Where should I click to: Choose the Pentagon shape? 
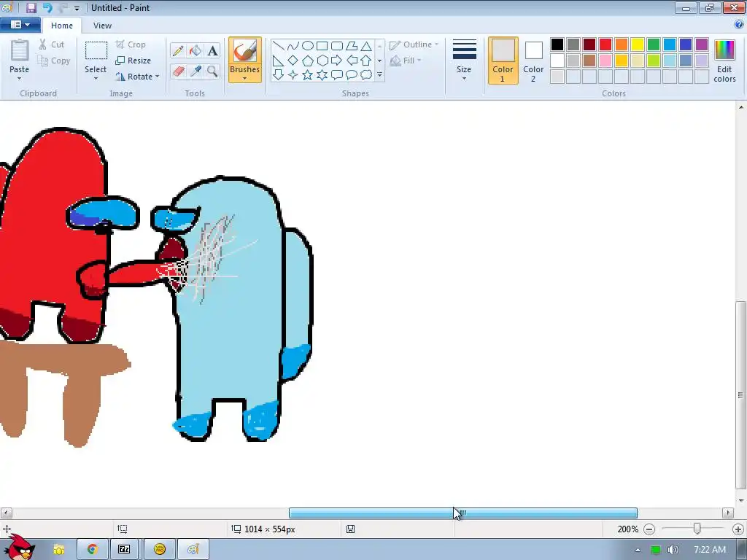[308, 61]
